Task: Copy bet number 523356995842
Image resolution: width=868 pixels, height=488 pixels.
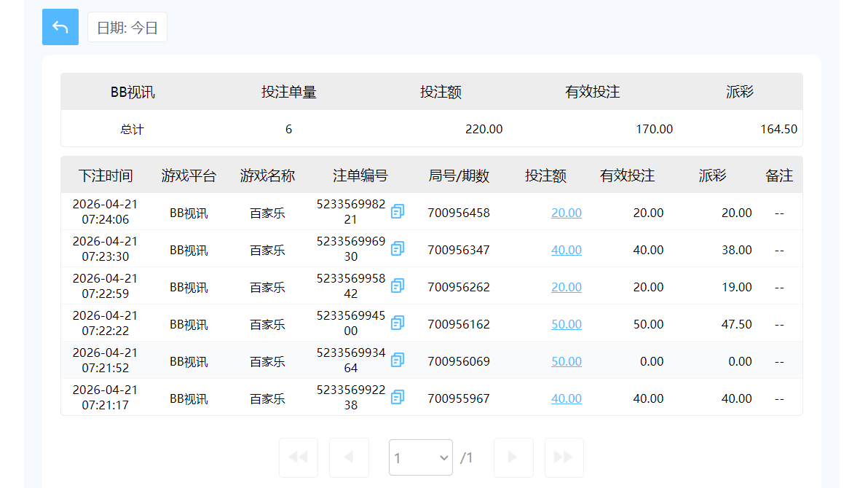Action: [398, 286]
